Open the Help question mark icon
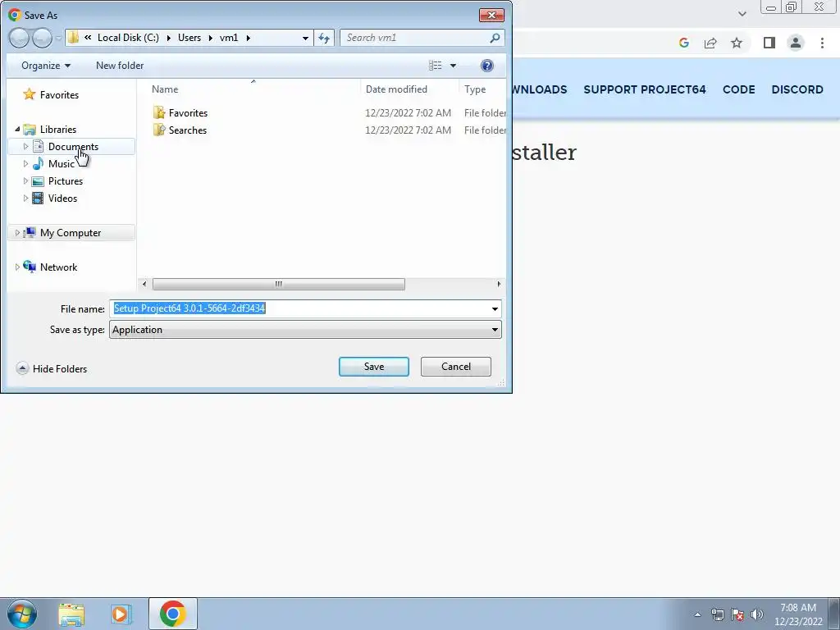The image size is (840, 630). 487,66
